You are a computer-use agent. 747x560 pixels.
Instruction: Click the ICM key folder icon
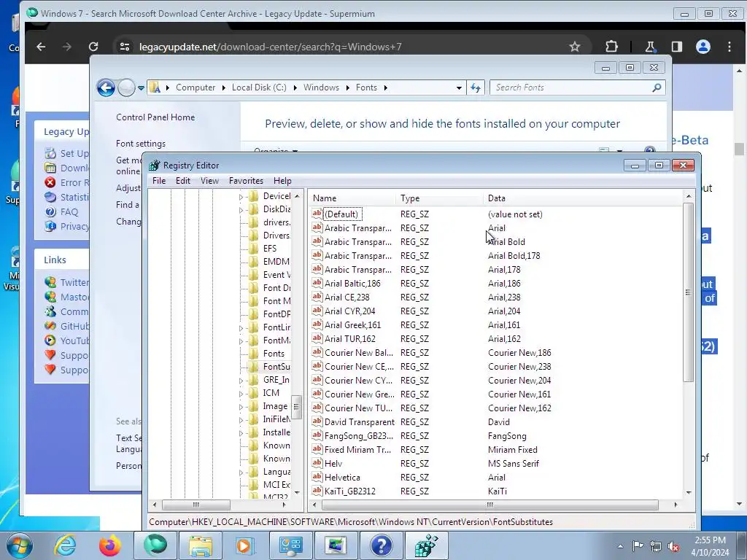[254, 393]
